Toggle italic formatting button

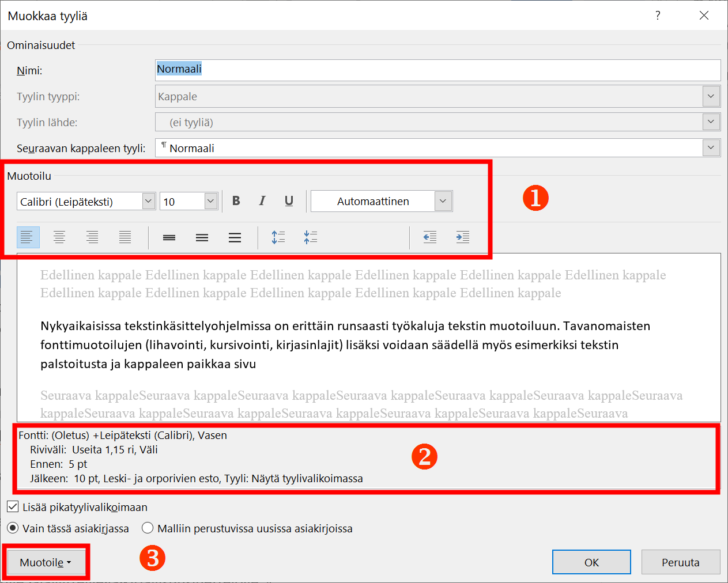[262, 201]
